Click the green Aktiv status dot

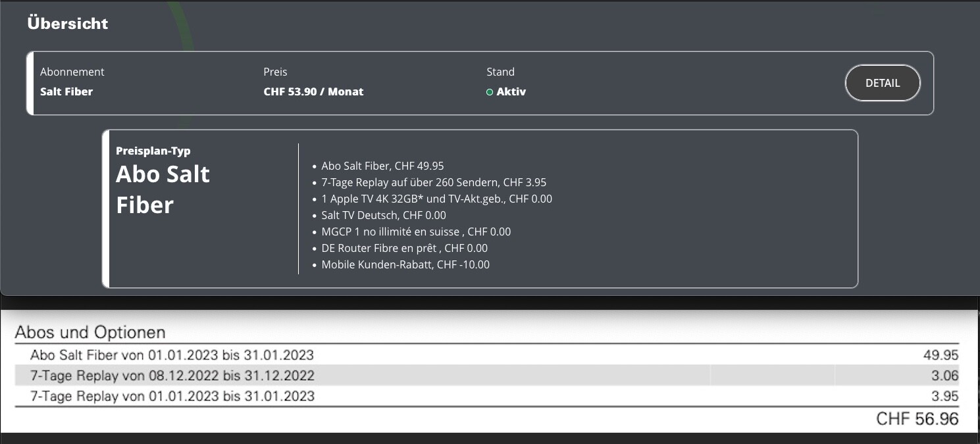[x=489, y=92]
